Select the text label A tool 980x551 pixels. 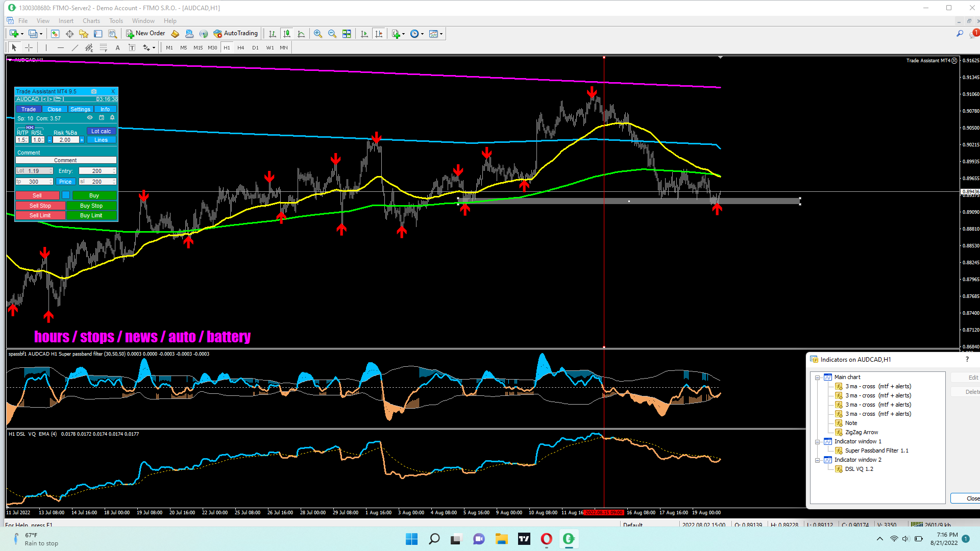click(117, 47)
